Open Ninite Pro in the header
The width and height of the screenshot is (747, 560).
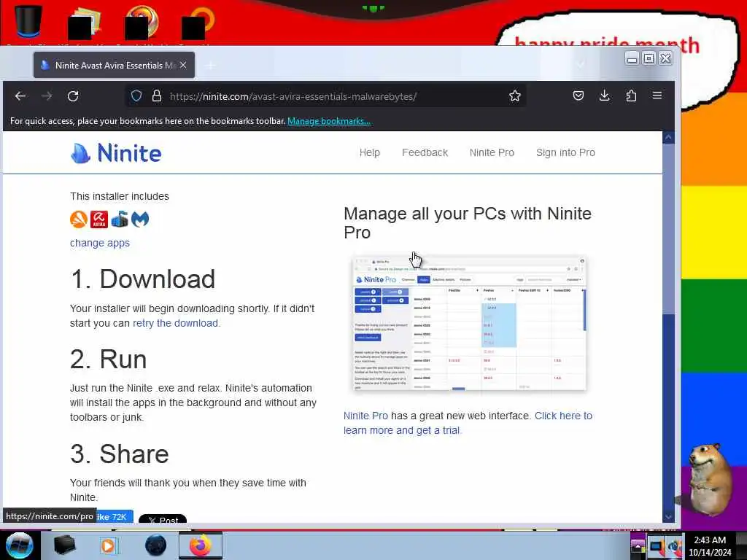click(x=492, y=153)
